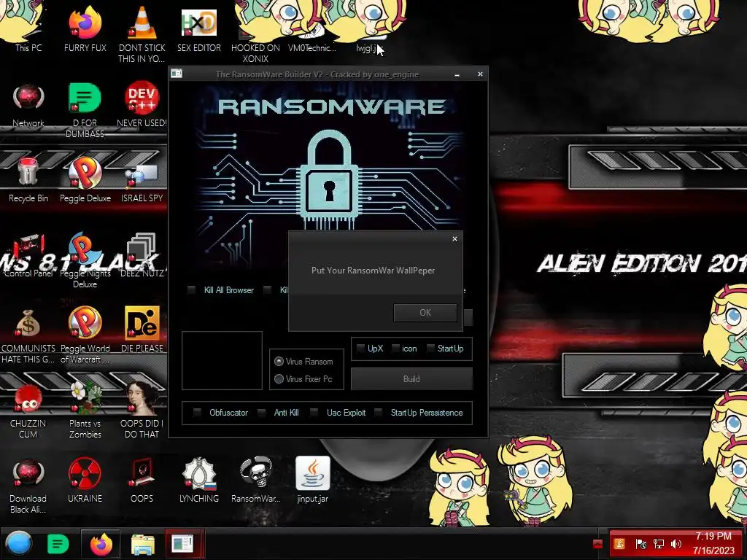The height and width of the screenshot is (560, 747).
Task: Select the Dev C++ icon labeled NEVER USED!
Action: tap(142, 104)
